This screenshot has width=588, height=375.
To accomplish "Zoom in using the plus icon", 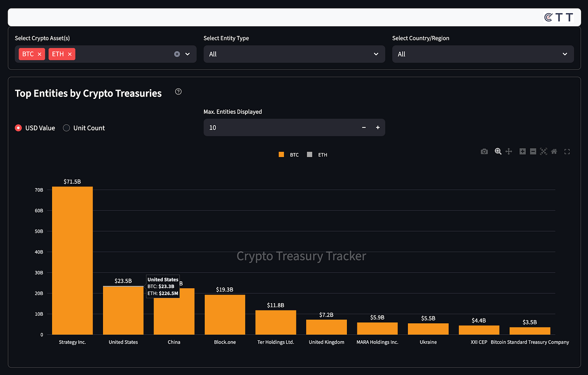I will pos(523,151).
